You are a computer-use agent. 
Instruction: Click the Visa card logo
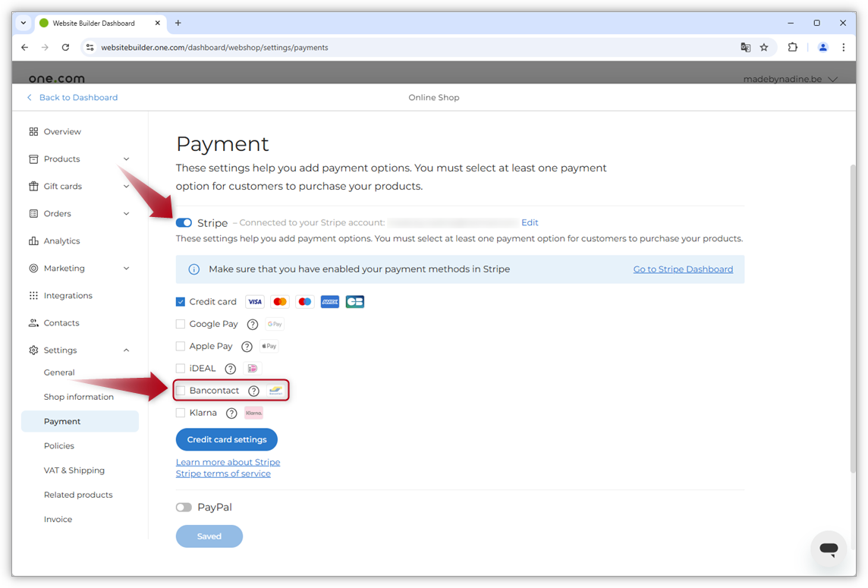pyautogui.click(x=255, y=302)
